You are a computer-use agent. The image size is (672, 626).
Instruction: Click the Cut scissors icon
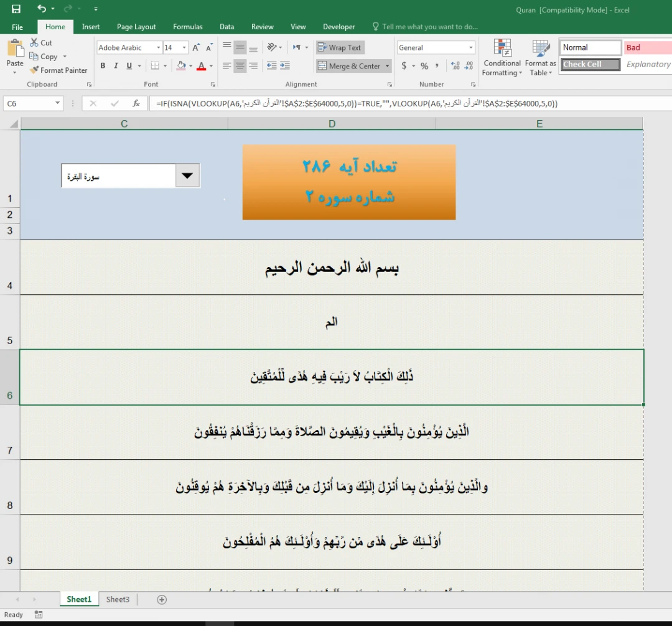click(x=34, y=43)
